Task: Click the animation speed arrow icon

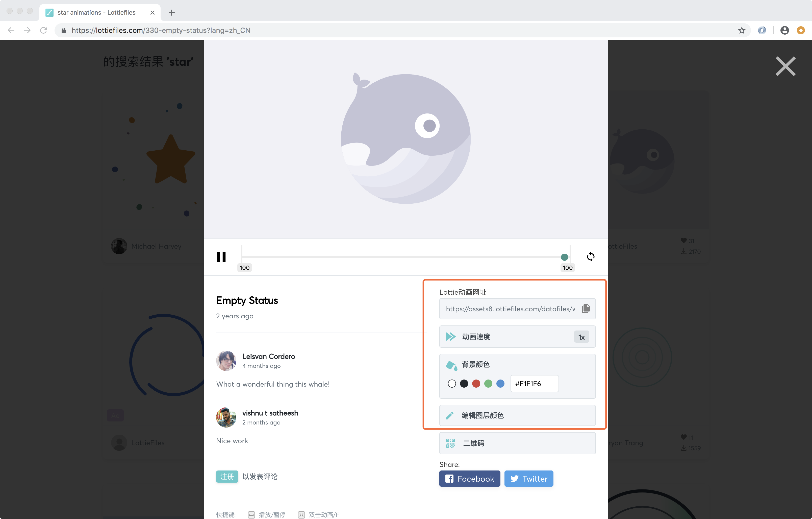Action: point(450,336)
